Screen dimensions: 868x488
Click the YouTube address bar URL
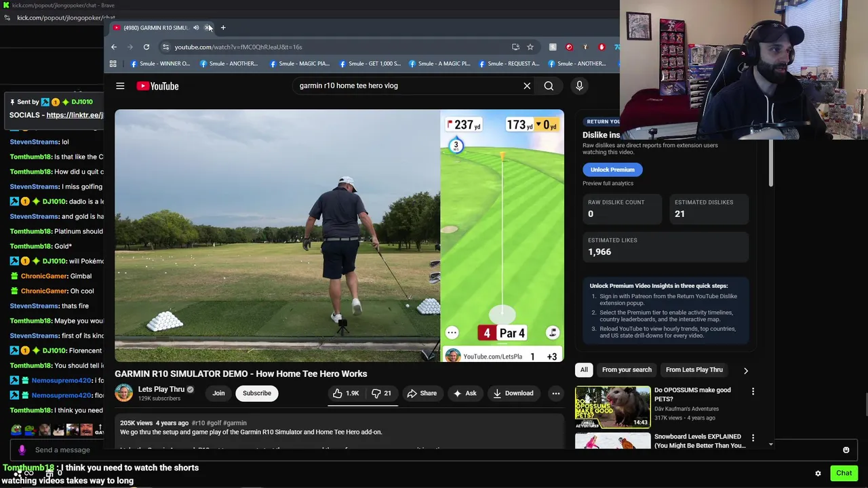(238, 47)
